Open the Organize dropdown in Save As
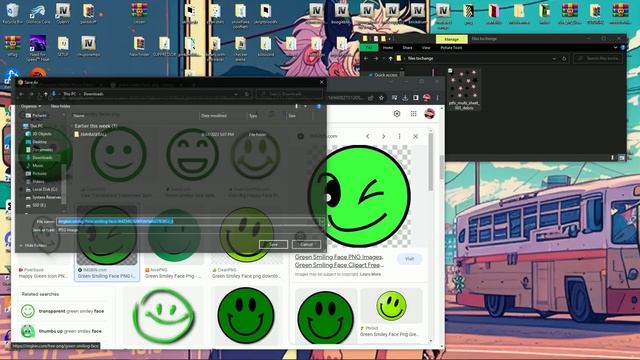The image size is (640, 360). click(x=31, y=106)
